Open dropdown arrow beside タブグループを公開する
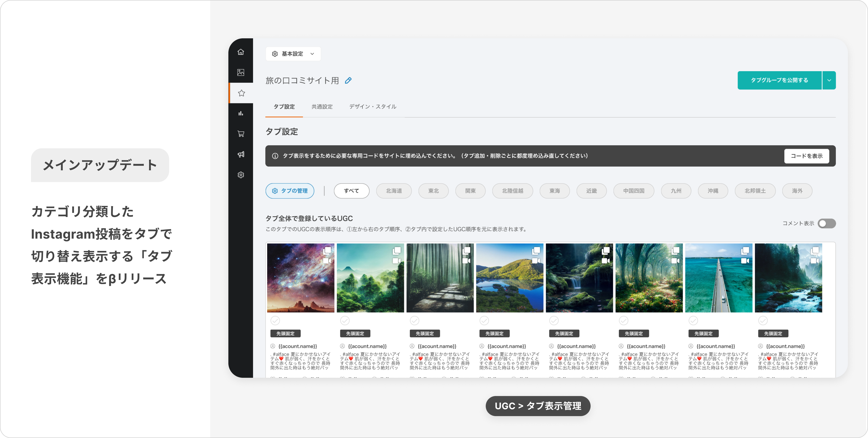The height and width of the screenshot is (438, 868). [x=829, y=80]
